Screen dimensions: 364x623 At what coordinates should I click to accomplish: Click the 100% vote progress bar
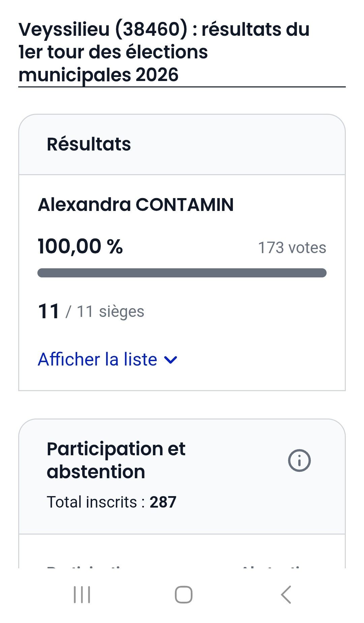(182, 273)
